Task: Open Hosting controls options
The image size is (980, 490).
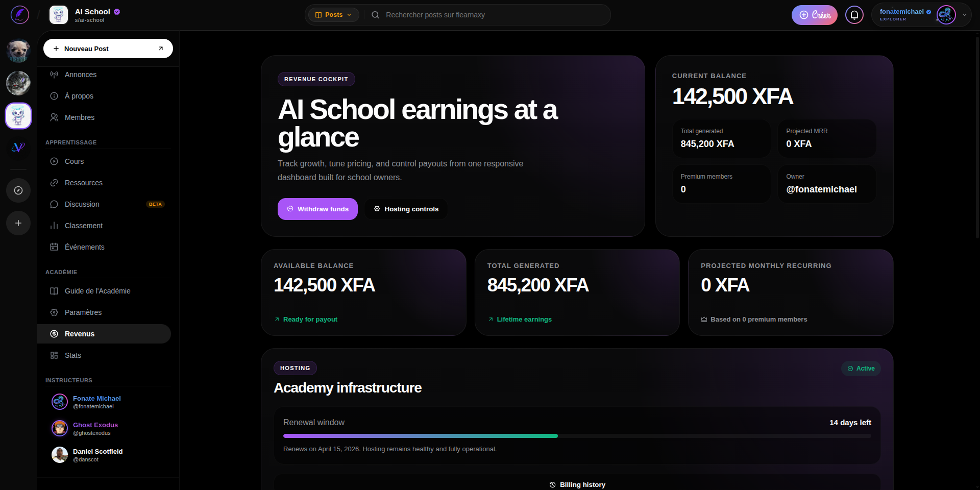Action: click(x=406, y=209)
